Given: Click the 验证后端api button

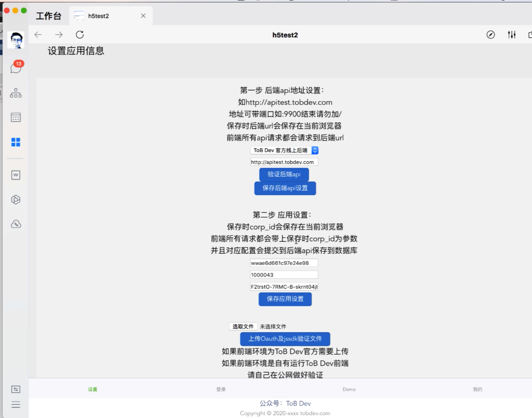Looking at the screenshot, I should 284,174.
